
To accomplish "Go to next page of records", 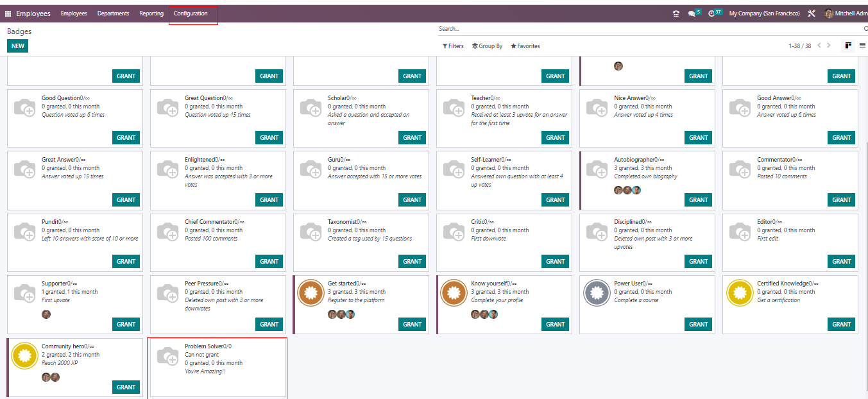I will point(829,46).
